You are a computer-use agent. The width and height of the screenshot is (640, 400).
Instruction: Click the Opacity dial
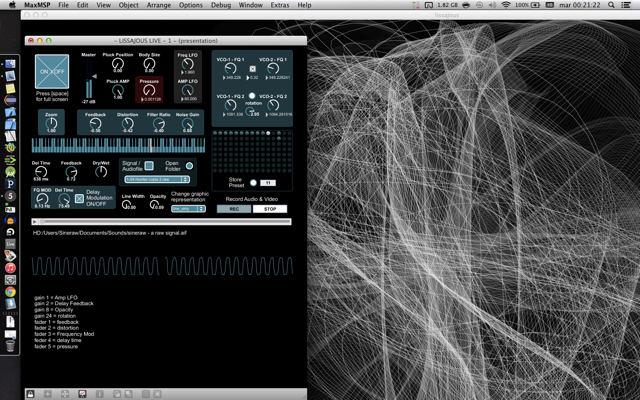(x=155, y=204)
